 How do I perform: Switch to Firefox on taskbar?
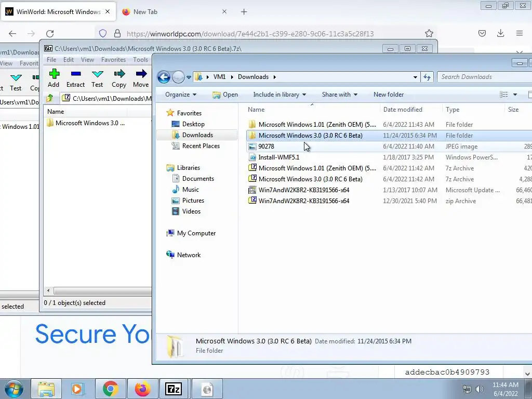(x=143, y=389)
